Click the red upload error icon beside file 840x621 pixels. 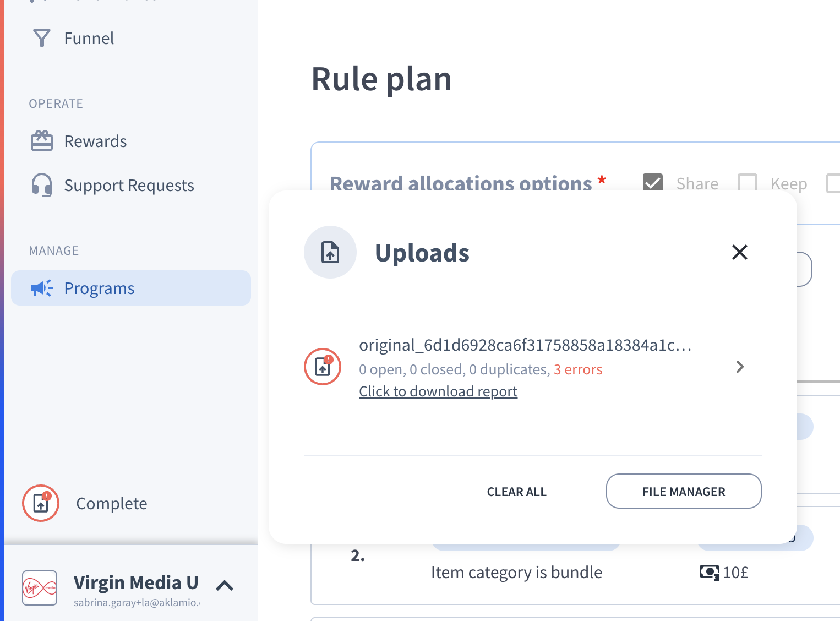[323, 367]
